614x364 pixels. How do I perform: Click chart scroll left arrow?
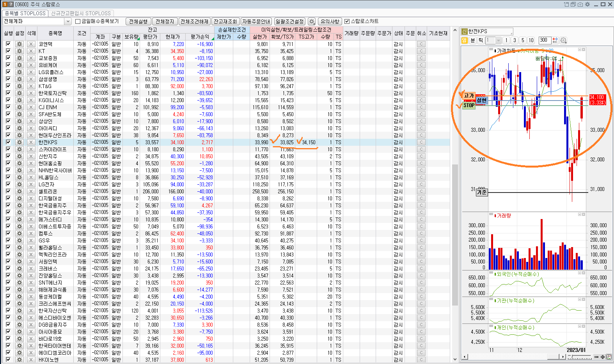tap(465, 357)
